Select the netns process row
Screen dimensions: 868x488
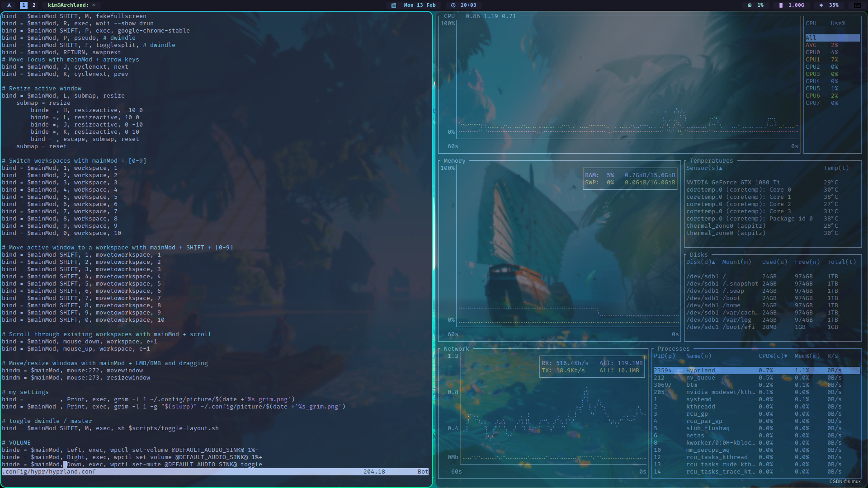756,436
